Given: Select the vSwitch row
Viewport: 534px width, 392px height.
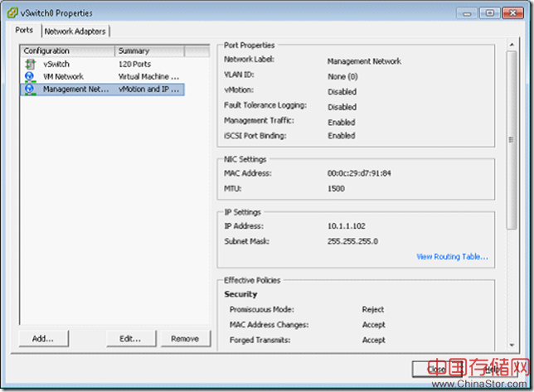Looking at the screenshot, I should click(102, 64).
